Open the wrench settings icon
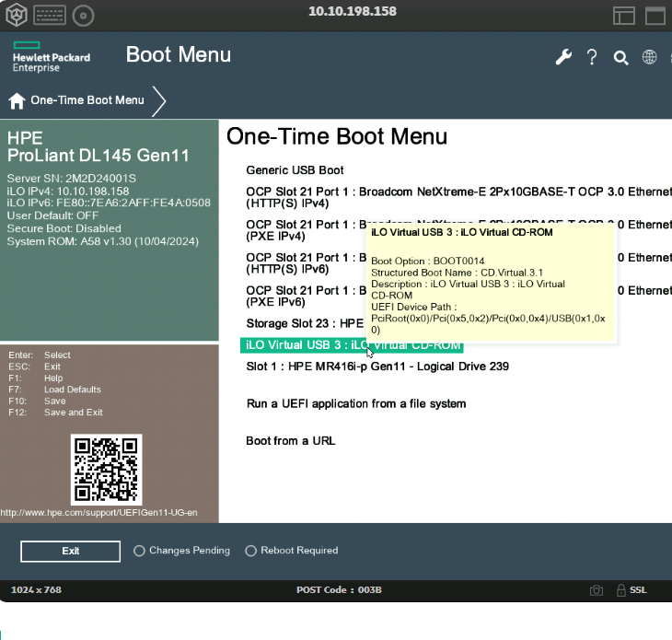Viewport: 672px width, 640px height. pos(563,56)
